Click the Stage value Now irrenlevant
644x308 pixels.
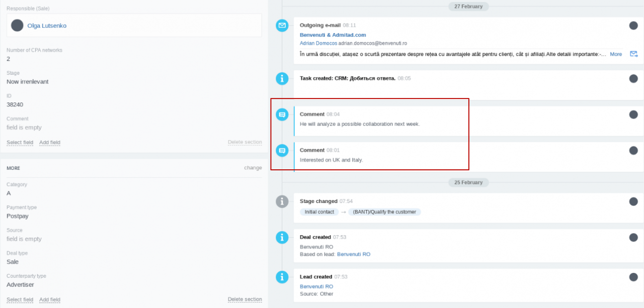(x=28, y=82)
